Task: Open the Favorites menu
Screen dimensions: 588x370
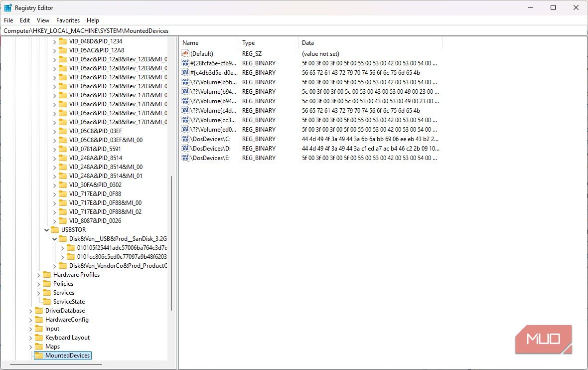Action: point(68,20)
